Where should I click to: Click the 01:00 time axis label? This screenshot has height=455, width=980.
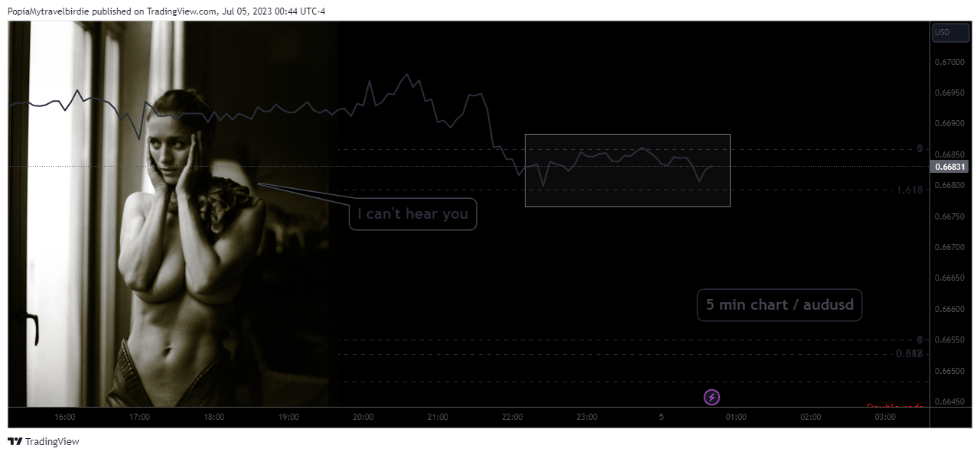tap(736, 417)
